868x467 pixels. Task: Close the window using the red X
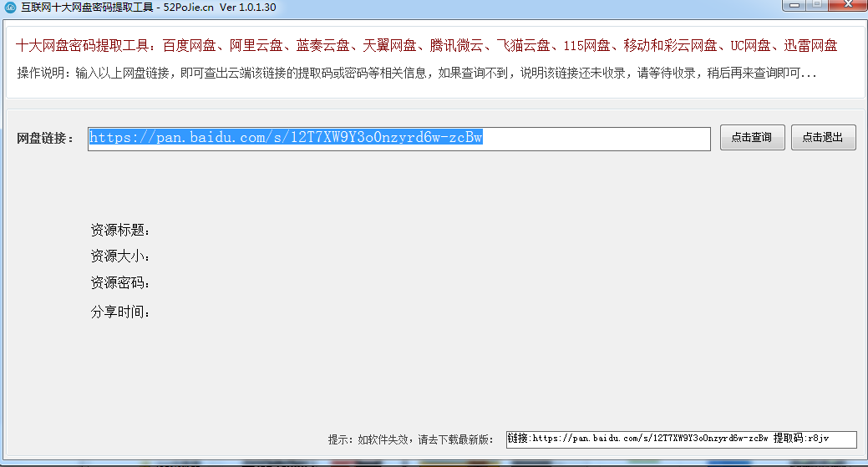(x=848, y=5)
